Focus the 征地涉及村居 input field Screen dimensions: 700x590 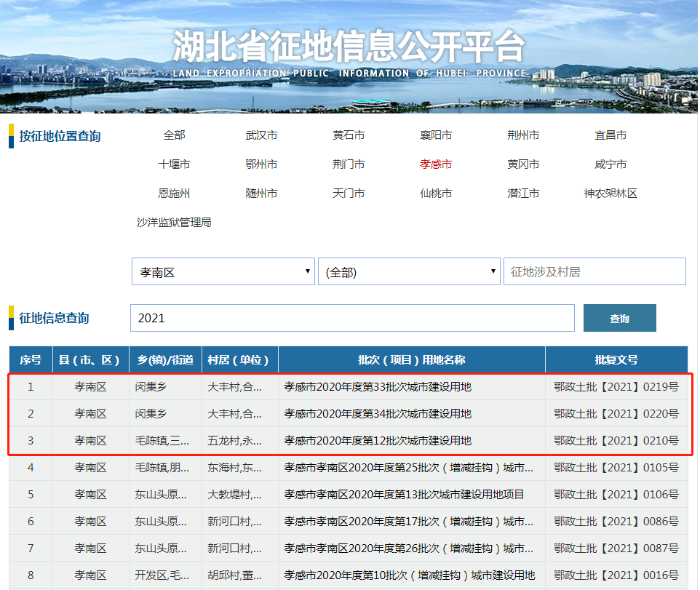pos(594,272)
